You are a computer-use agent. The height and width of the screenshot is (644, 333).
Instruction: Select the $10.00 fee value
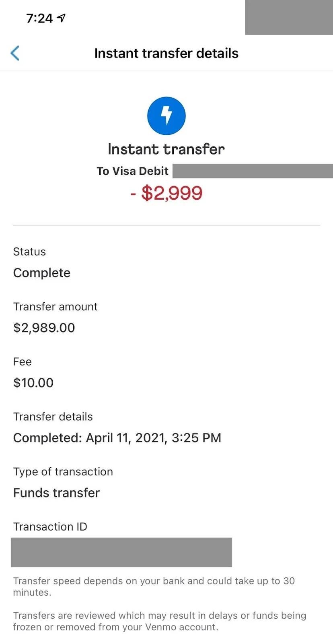(33, 383)
